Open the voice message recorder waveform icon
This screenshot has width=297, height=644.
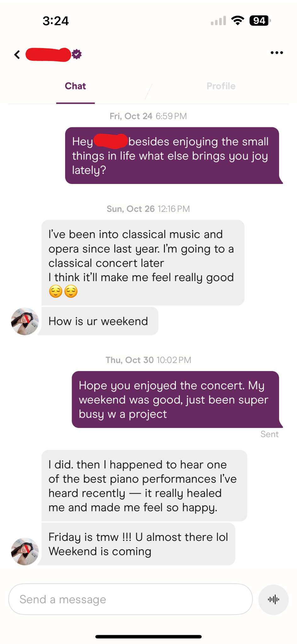coord(273,599)
